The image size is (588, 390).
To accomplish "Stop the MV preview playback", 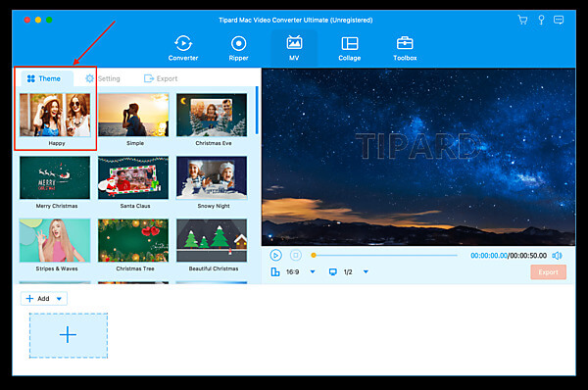I will pyautogui.click(x=296, y=256).
